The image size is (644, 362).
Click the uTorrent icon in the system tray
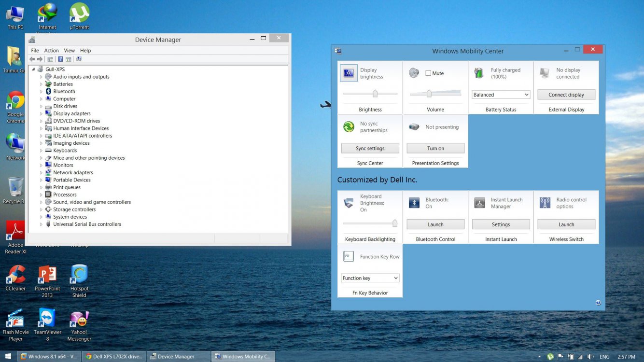(x=550, y=356)
